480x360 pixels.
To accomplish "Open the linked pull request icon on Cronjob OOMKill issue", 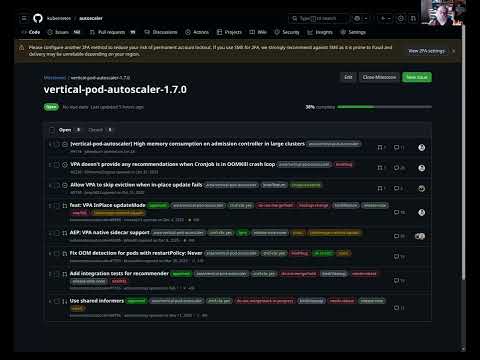I will coord(381,168).
